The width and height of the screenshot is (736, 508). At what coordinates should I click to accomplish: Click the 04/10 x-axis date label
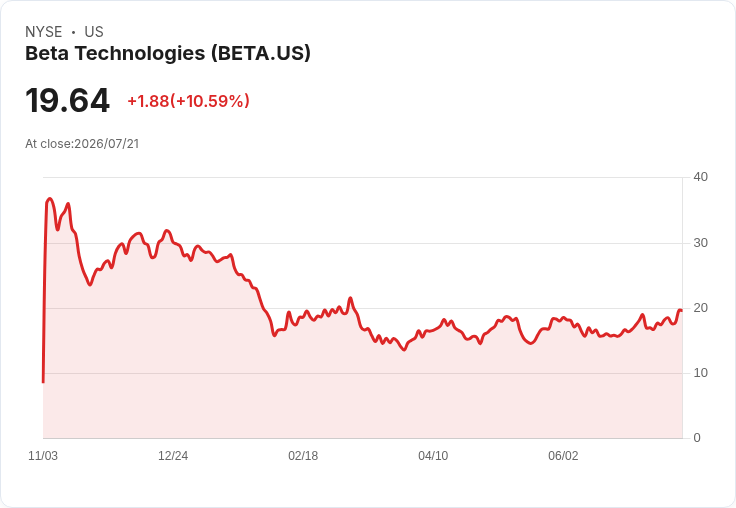(x=433, y=456)
